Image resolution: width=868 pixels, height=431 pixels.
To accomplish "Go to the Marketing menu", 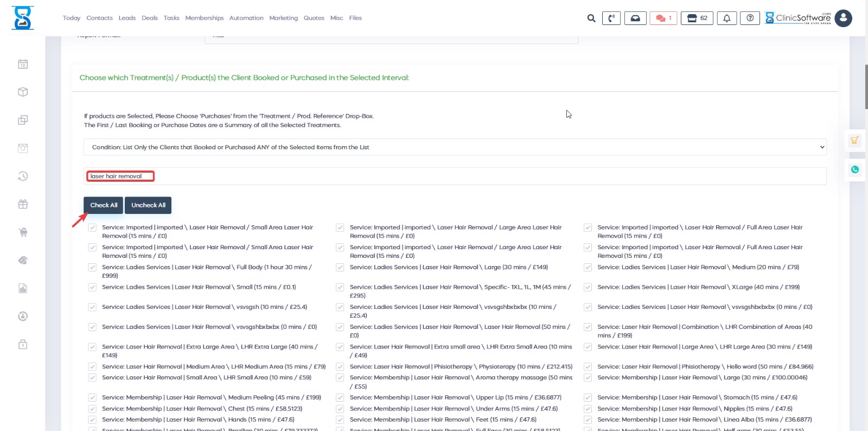I will (283, 18).
